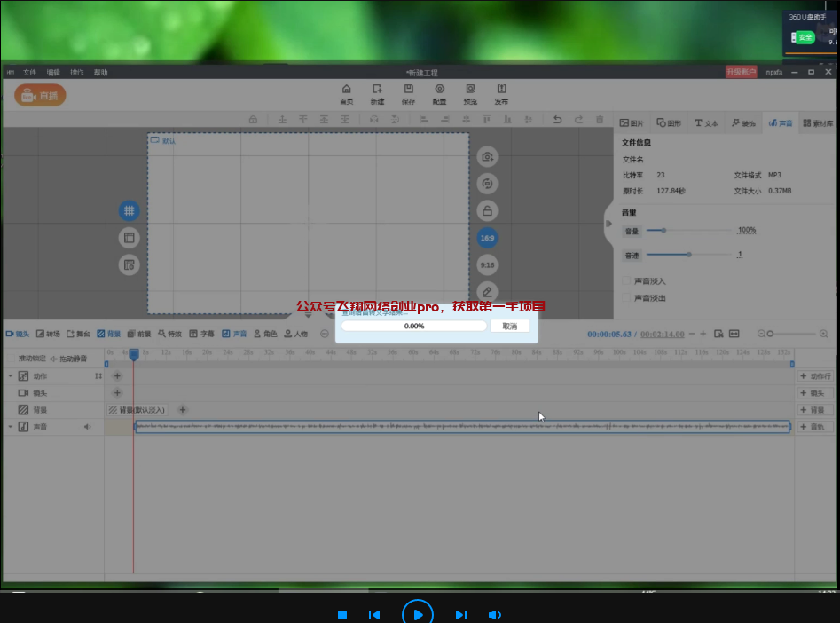This screenshot has height=623, width=840.
Task: Click the 取消 cancel button in dialog
Action: [x=509, y=327]
